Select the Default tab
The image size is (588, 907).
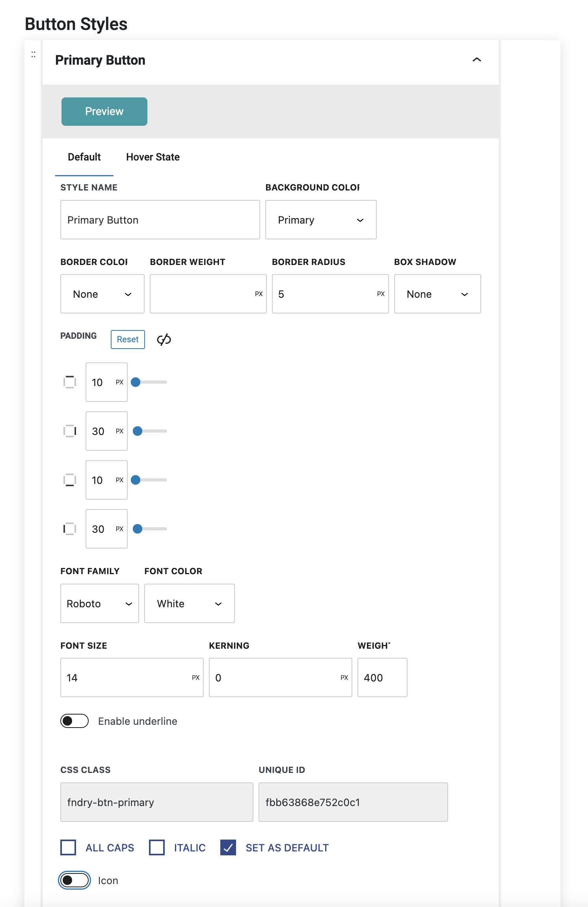coord(84,157)
